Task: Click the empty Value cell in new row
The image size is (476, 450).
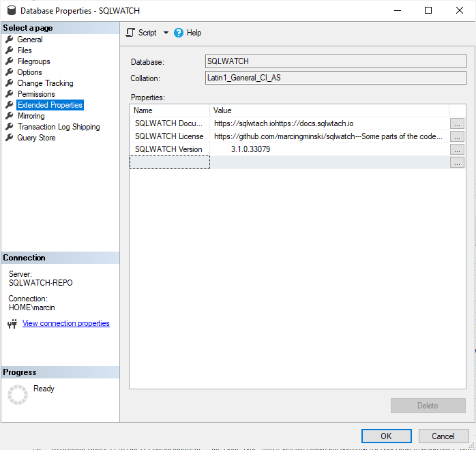Action: (329, 162)
